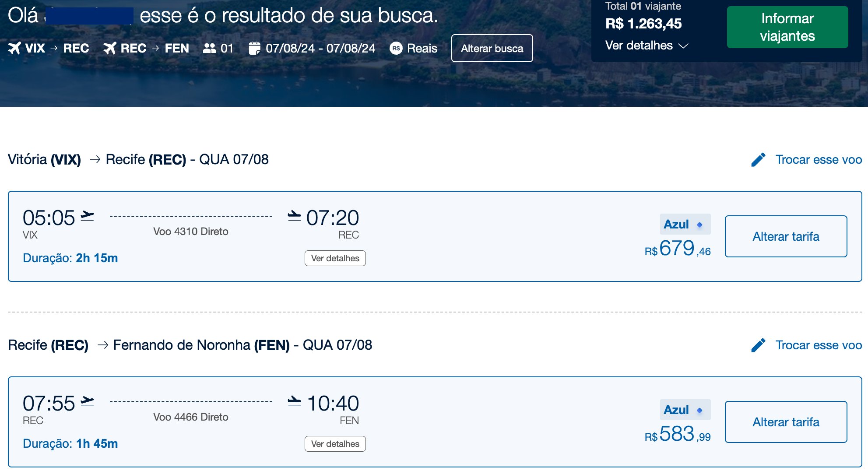868x474 pixels.
Task: Click Alterar tarifa for the R$679,46 flight
Action: 786,236
